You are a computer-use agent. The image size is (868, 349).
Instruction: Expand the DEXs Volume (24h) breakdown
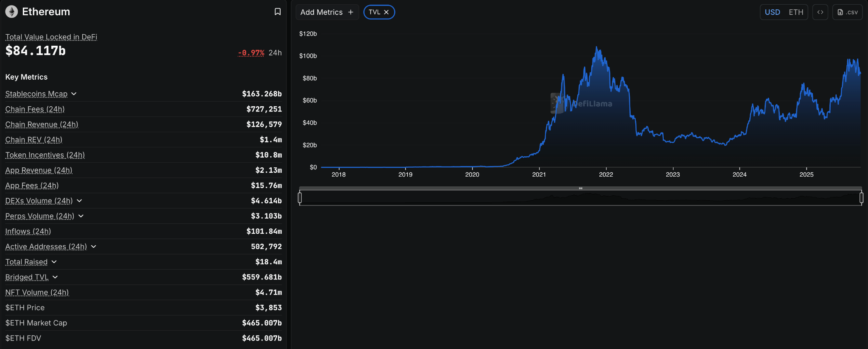(79, 201)
